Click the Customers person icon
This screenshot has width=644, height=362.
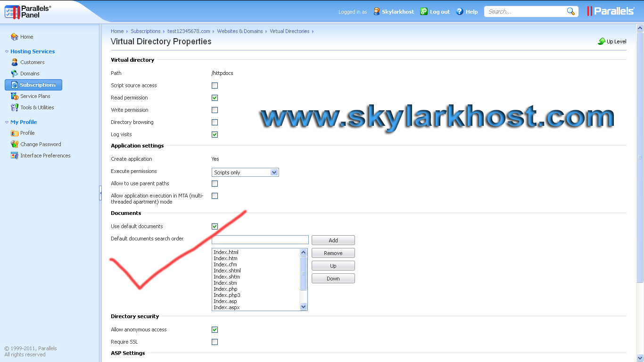coord(14,62)
